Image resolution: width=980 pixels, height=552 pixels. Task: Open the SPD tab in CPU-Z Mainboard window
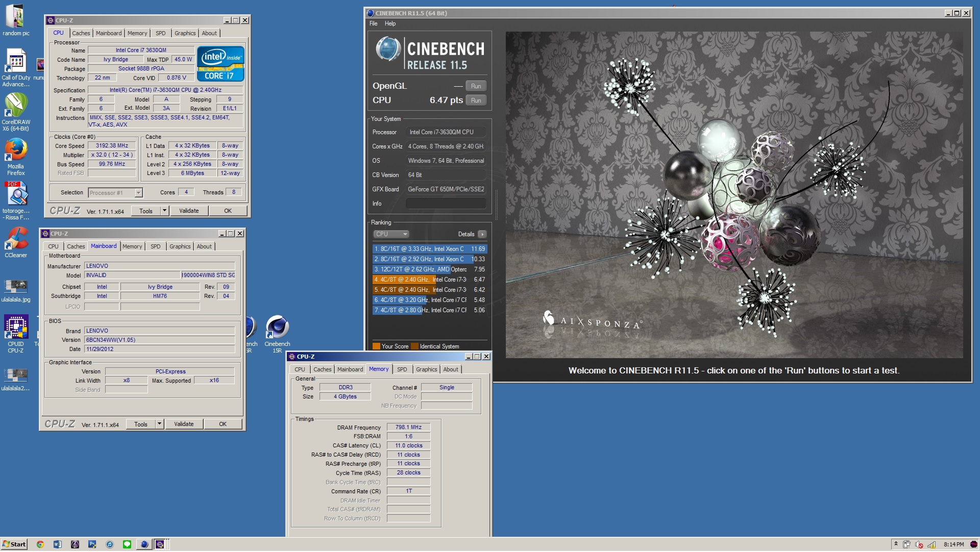156,247
